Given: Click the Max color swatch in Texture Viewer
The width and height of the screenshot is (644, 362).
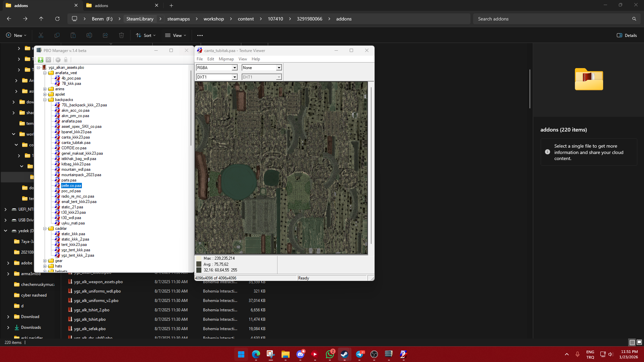Looking at the screenshot, I should click(x=199, y=258).
